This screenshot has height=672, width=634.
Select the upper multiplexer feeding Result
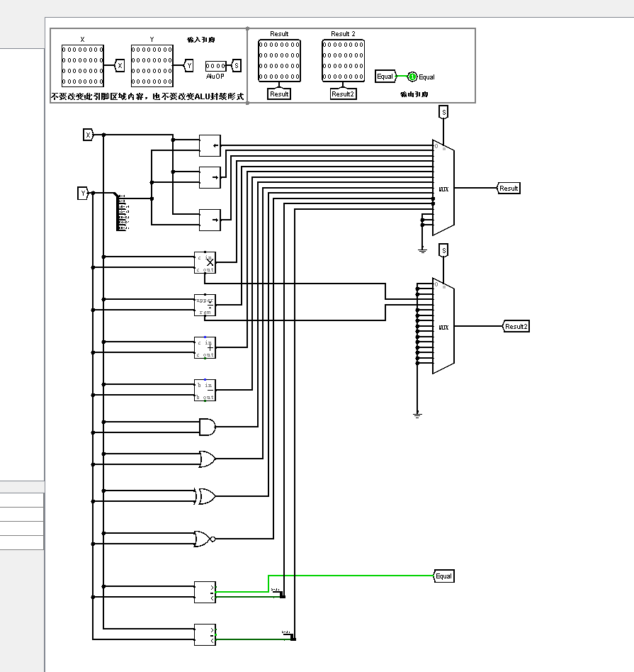pos(443,188)
